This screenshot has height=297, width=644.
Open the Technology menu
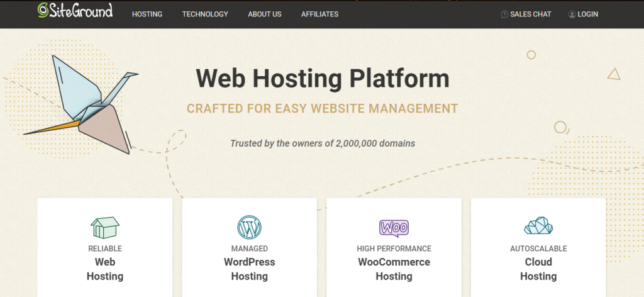click(205, 14)
